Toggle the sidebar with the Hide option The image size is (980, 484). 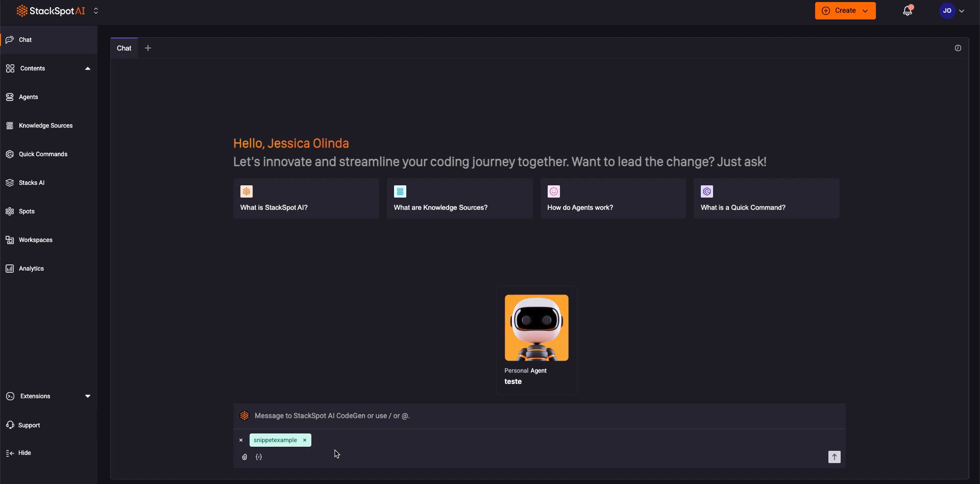[23, 452]
